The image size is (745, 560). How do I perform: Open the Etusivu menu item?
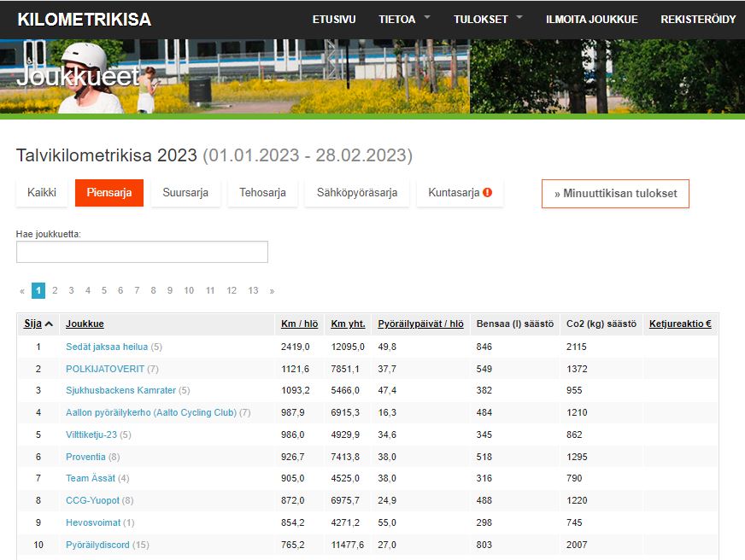click(x=334, y=20)
